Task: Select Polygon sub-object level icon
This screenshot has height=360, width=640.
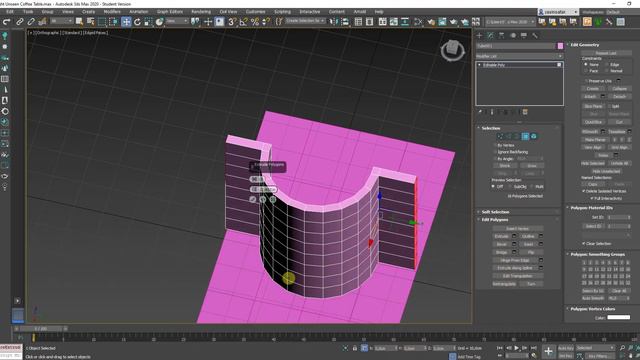Action: point(525,136)
